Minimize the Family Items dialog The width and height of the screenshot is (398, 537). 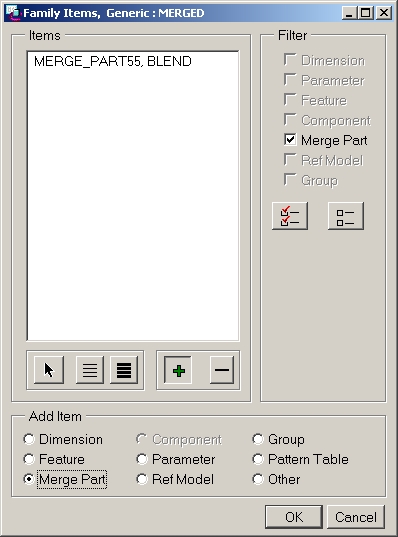pyautogui.click(x=349, y=13)
